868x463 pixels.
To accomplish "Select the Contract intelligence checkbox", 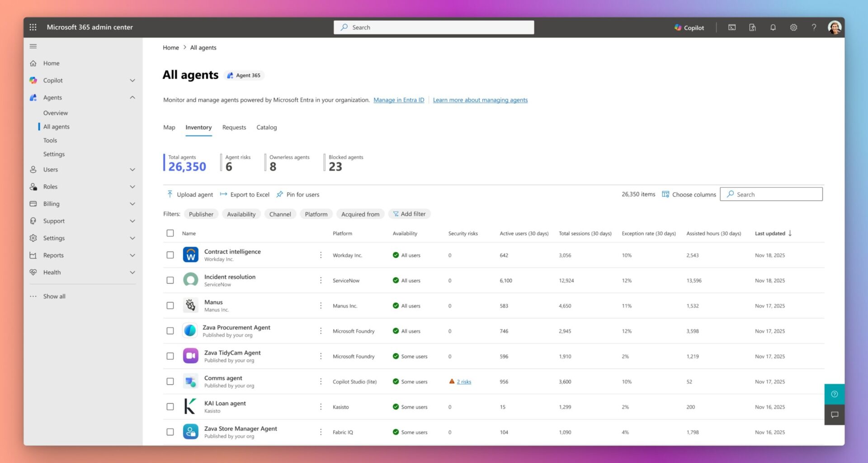I will tap(170, 255).
